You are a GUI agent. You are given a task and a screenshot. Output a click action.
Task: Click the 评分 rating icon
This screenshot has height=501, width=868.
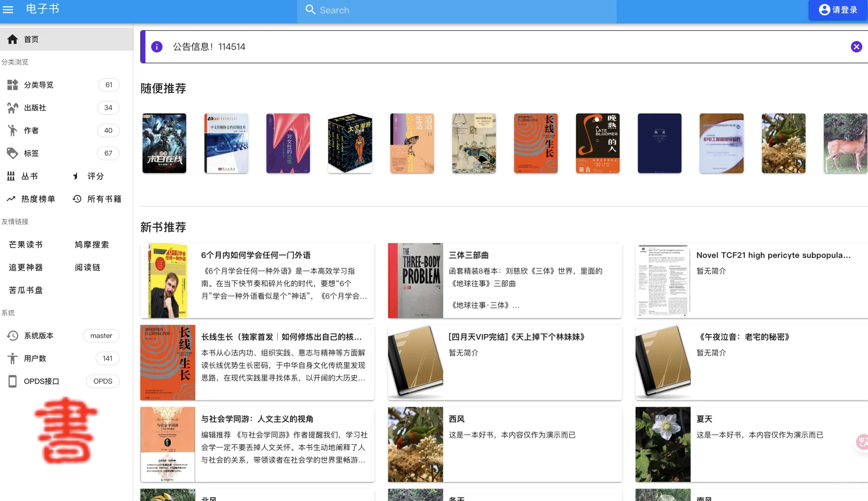click(x=76, y=176)
